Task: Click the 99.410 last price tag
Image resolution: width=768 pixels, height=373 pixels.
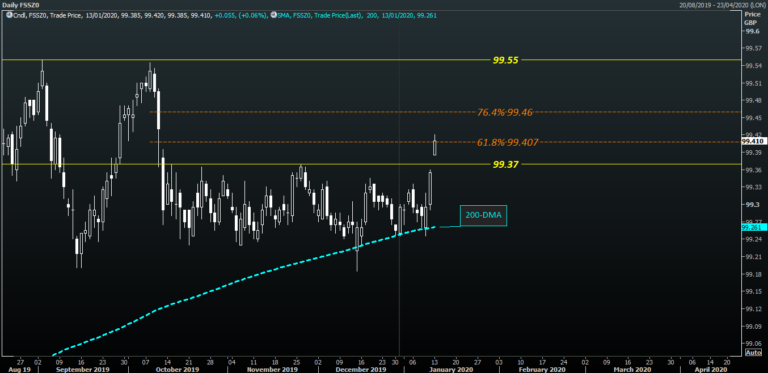Action: [x=751, y=141]
